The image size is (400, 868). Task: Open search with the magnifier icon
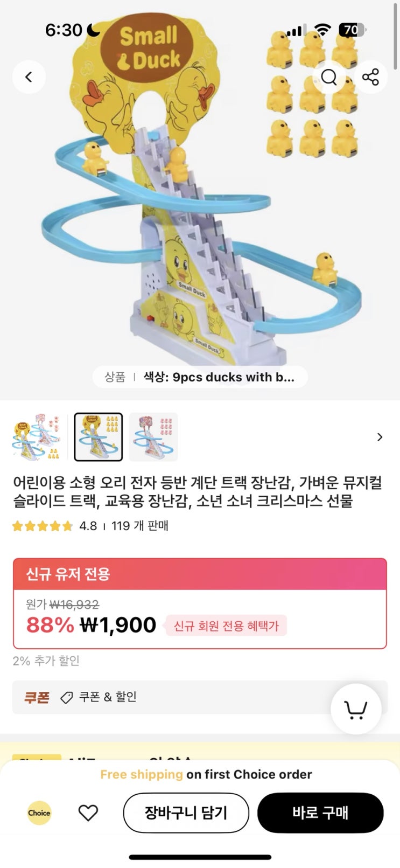click(329, 77)
